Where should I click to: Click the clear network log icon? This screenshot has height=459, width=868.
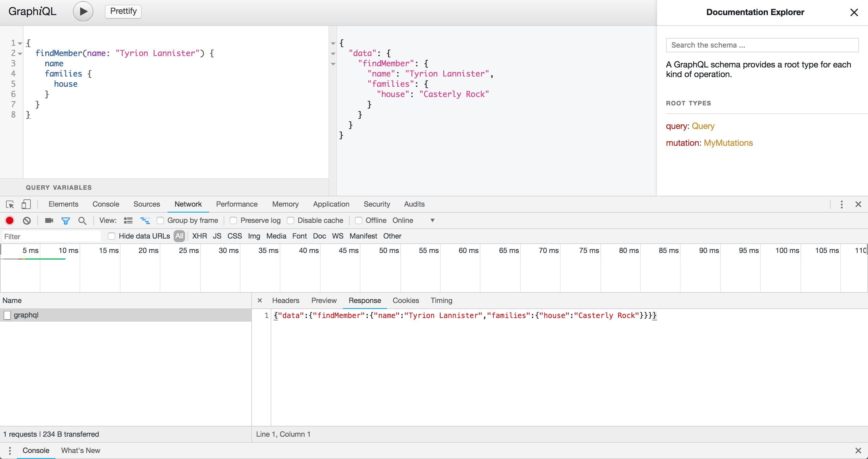(x=27, y=220)
